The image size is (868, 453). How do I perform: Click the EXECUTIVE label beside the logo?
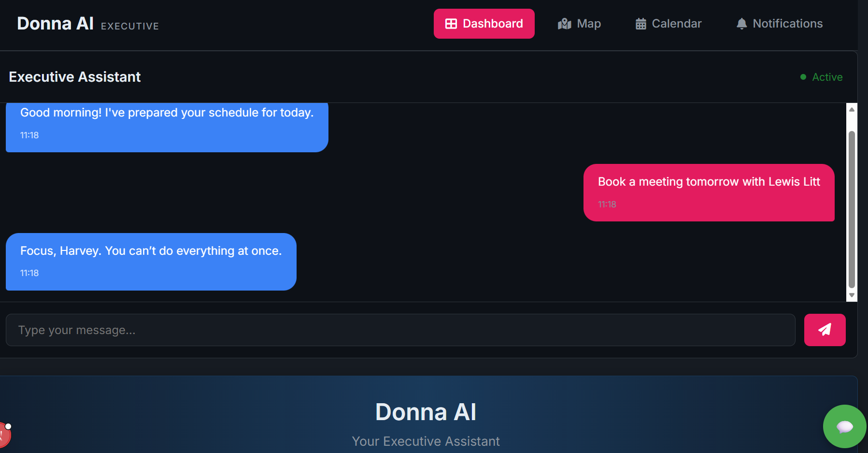130,26
